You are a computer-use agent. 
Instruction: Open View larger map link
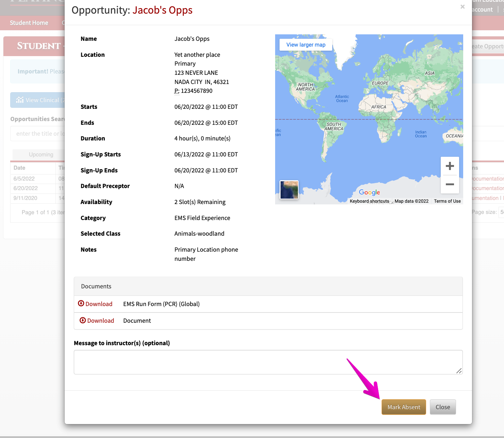pyautogui.click(x=306, y=45)
